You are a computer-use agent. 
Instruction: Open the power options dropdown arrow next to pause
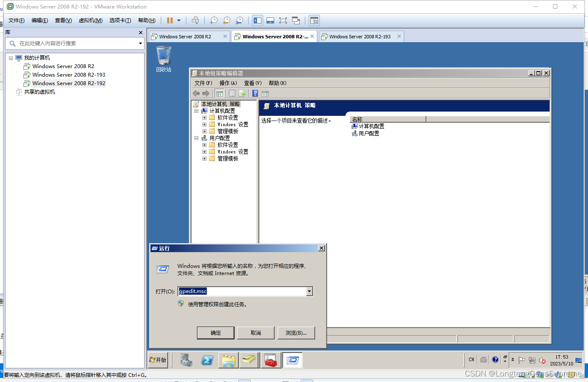tap(179, 20)
